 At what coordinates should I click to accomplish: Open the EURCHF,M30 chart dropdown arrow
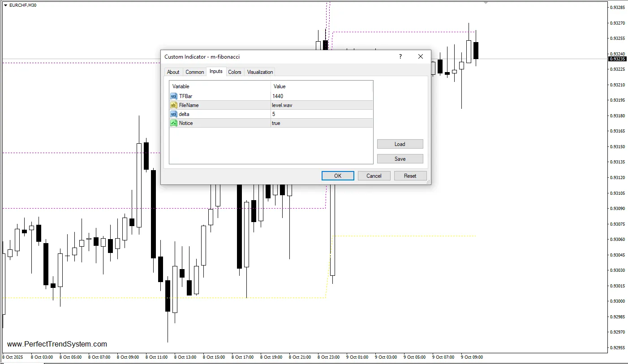click(x=5, y=5)
